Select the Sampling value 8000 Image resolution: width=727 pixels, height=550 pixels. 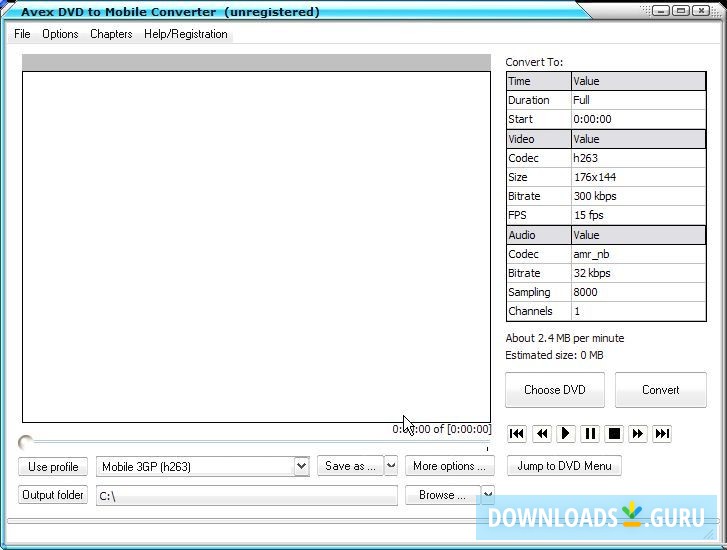[638, 292]
